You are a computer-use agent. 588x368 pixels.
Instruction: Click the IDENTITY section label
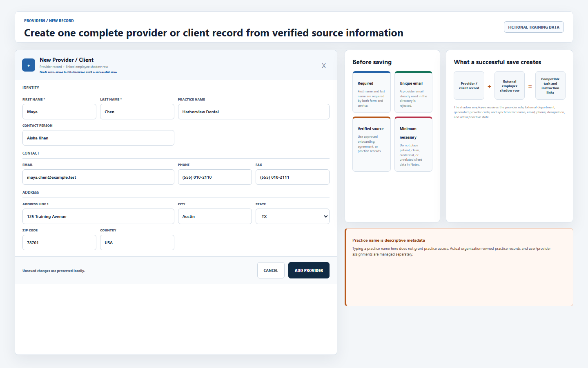[x=31, y=88]
